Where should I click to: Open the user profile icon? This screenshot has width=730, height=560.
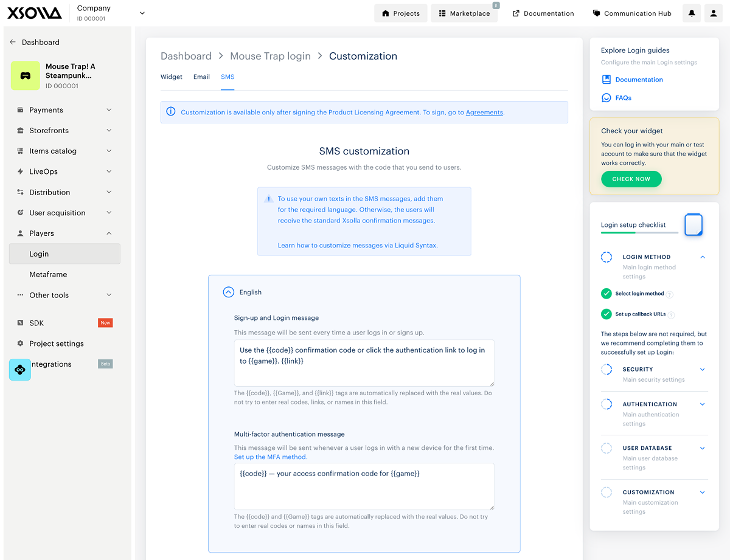[714, 13]
